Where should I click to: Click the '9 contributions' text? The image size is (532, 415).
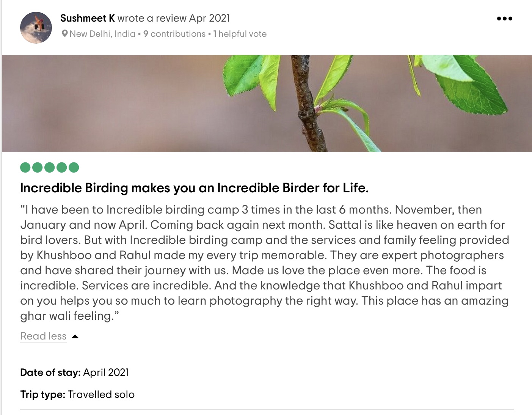[174, 34]
